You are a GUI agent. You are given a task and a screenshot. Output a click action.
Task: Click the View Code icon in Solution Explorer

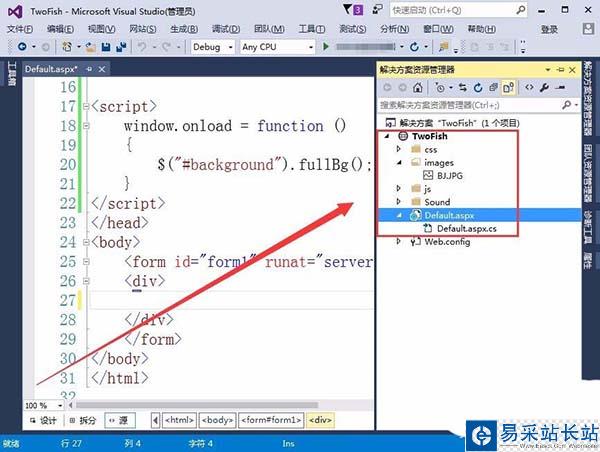(529, 88)
